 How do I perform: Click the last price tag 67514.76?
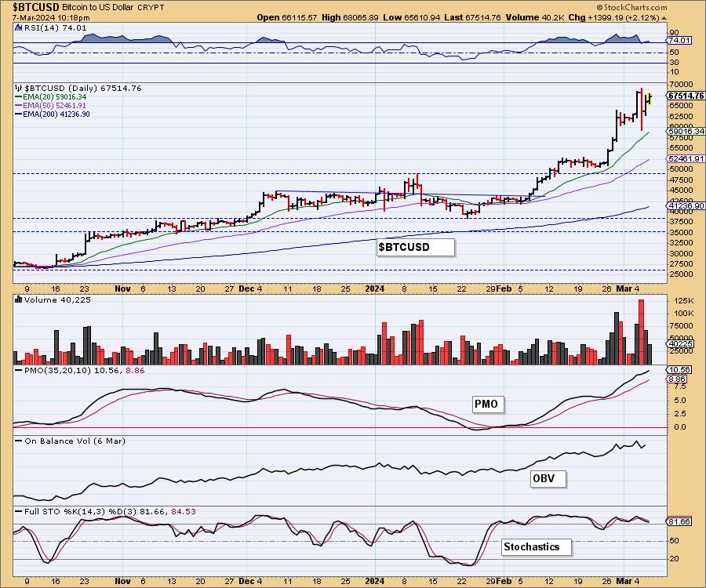(x=686, y=96)
